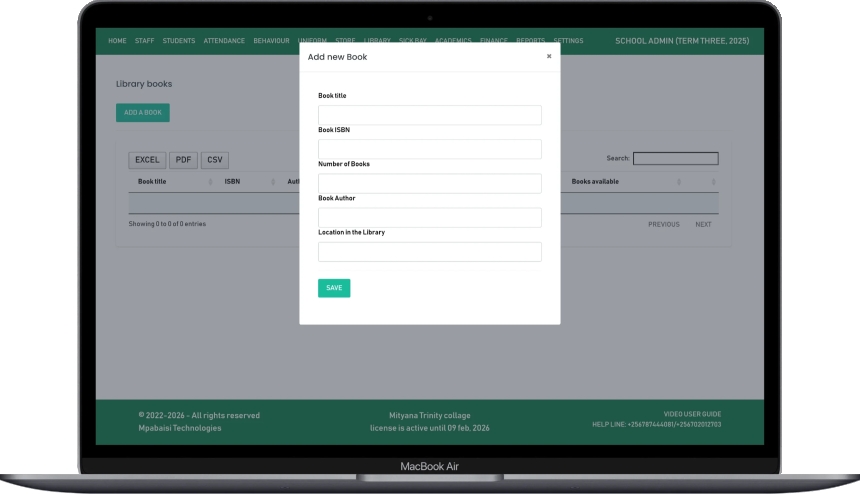Open the Home menu item
The height and width of the screenshot is (494, 860).
(117, 41)
